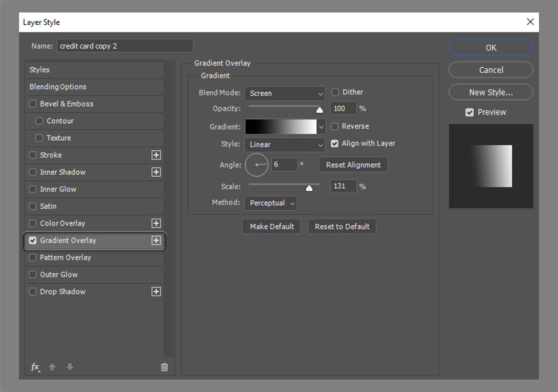Click the Opacity slider handle

pos(319,110)
